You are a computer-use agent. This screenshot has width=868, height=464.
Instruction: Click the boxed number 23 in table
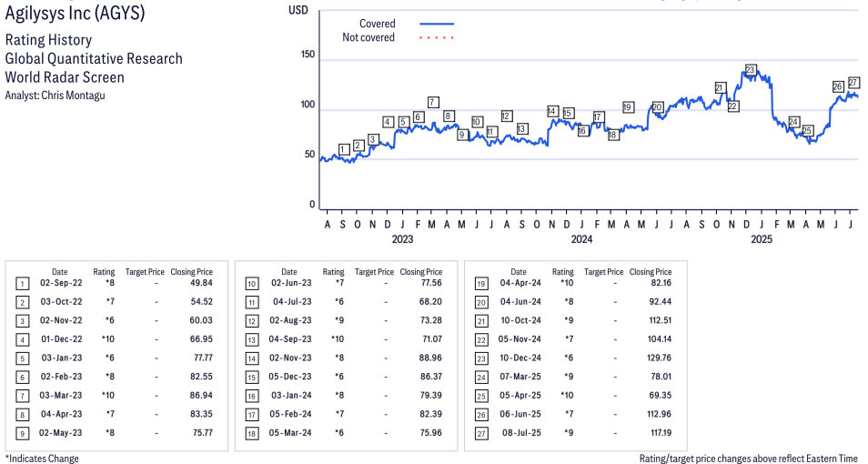point(481,358)
